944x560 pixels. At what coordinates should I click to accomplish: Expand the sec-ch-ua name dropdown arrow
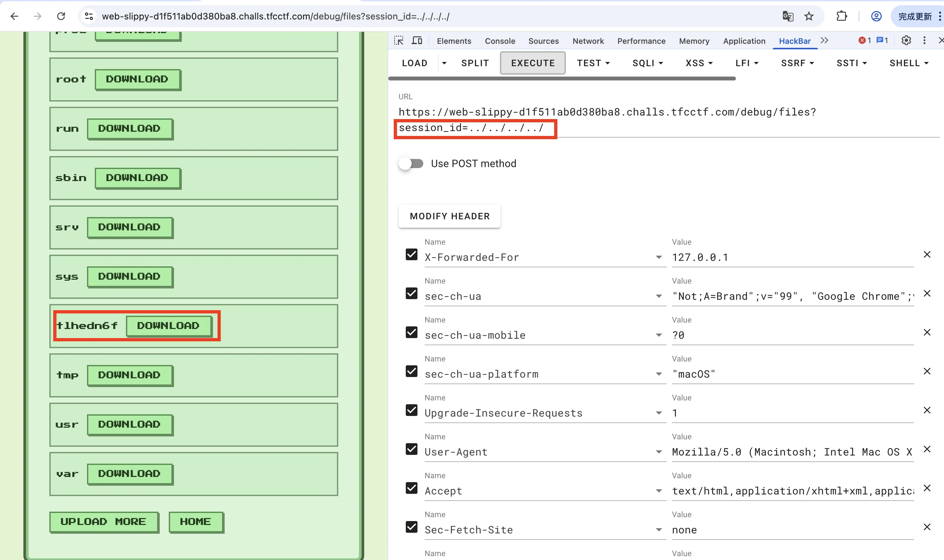[x=659, y=297]
